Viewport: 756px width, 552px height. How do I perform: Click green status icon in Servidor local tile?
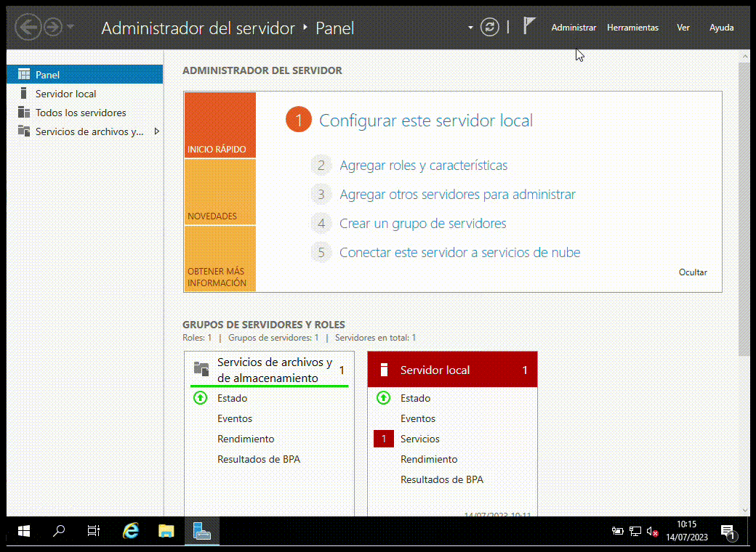point(383,398)
